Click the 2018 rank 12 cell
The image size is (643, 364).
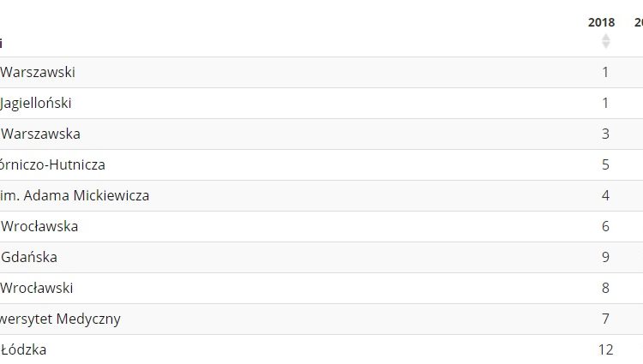(x=605, y=349)
